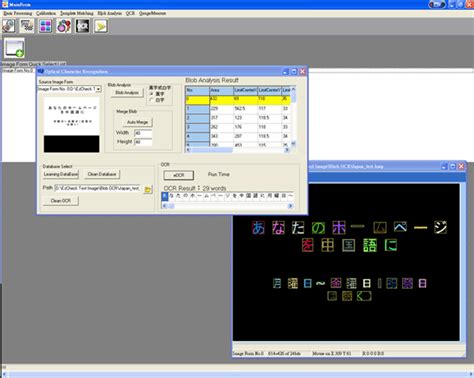Click the Auto Merge button
474x378 pixels.
click(137, 122)
